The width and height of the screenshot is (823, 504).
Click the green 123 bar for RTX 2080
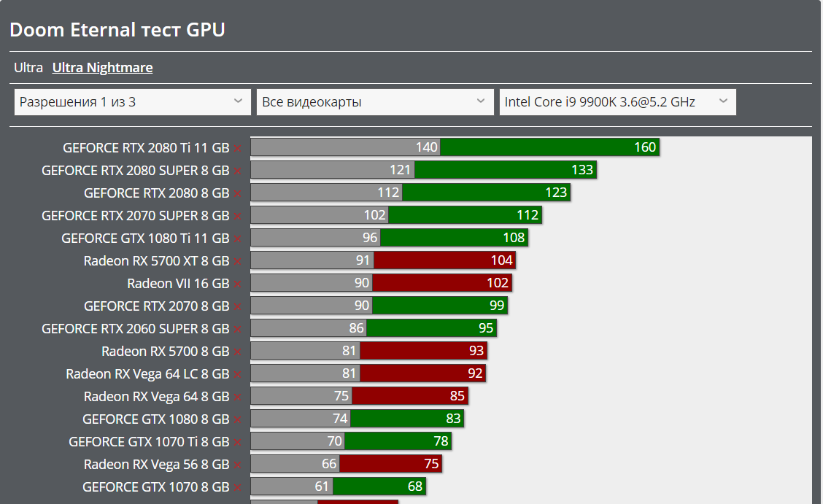point(486,193)
